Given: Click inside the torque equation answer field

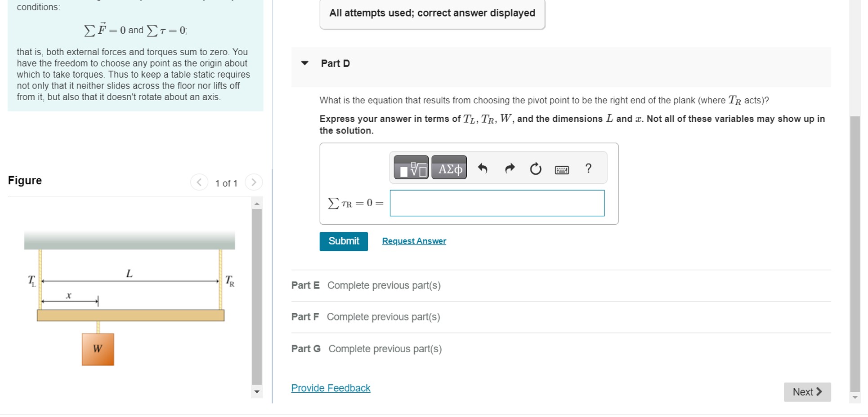Looking at the screenshot, I should (x=497, y=203).
